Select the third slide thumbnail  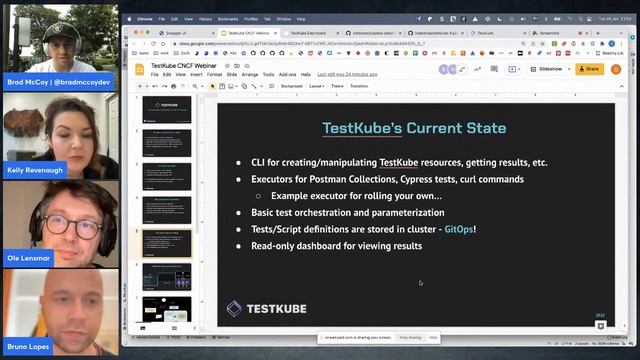(167, 177)
